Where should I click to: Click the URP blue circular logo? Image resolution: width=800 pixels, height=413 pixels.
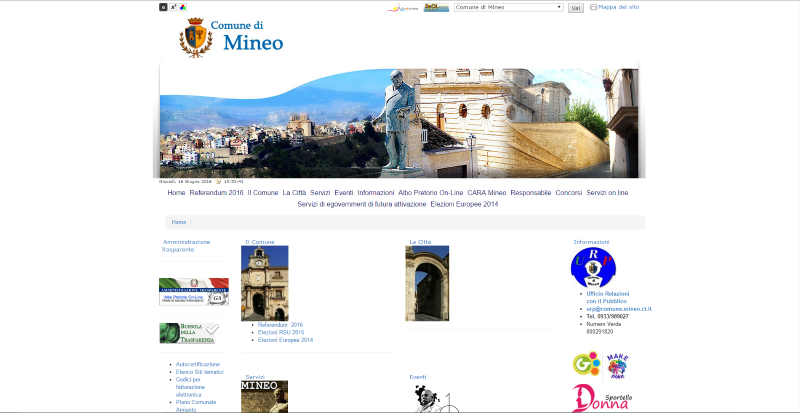click(593, 268)
